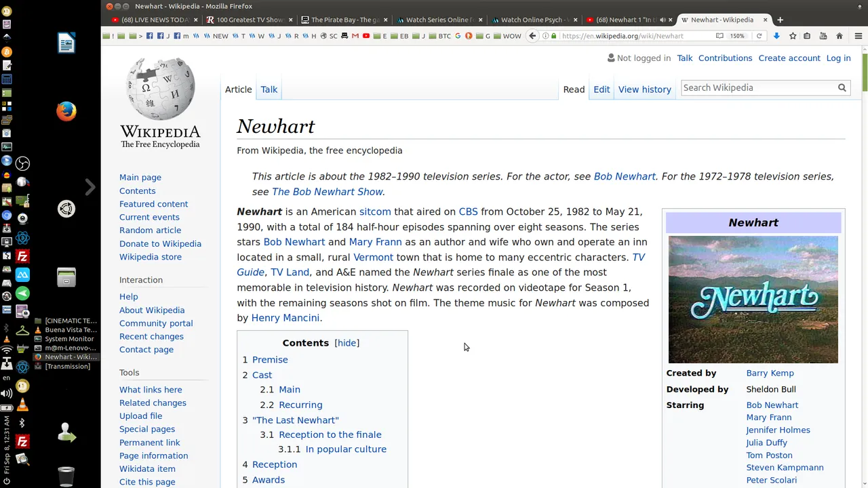This screenshot has width=868, height=488.
Task: Click Create account link
Action: pyautogui.click(x=789, y=58)
